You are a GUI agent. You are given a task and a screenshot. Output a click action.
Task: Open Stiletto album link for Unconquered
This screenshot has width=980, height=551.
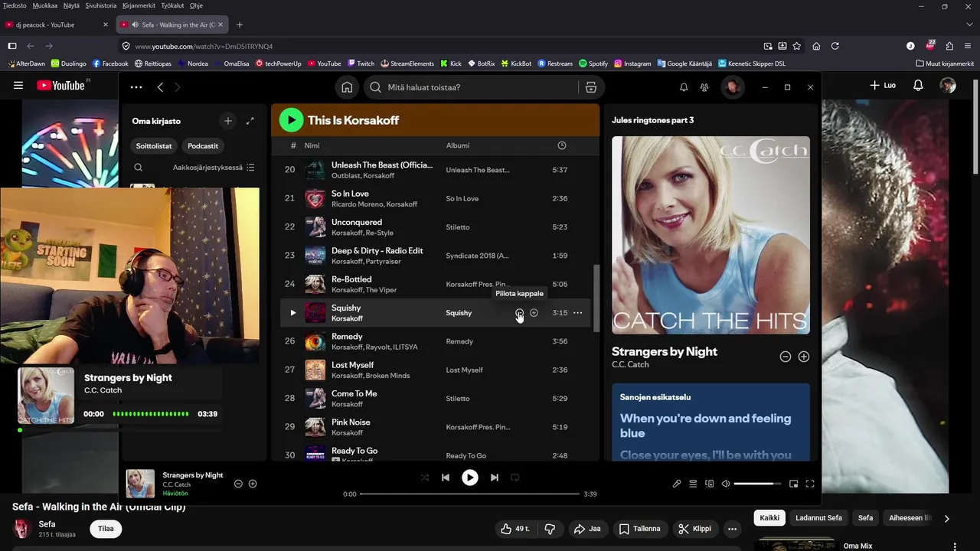(x=458, y=227)
